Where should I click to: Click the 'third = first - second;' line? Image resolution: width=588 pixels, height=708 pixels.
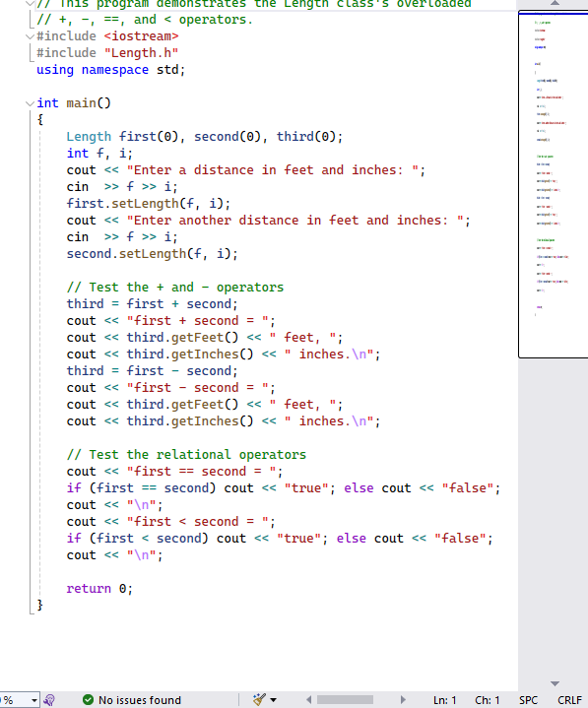(x=152, y=370)
